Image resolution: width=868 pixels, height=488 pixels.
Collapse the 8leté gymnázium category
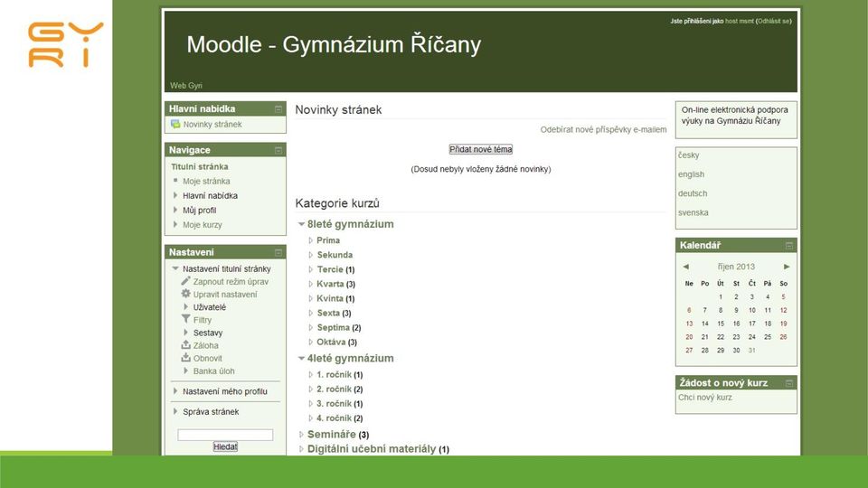pyautogui.click(x=302, y=224)
